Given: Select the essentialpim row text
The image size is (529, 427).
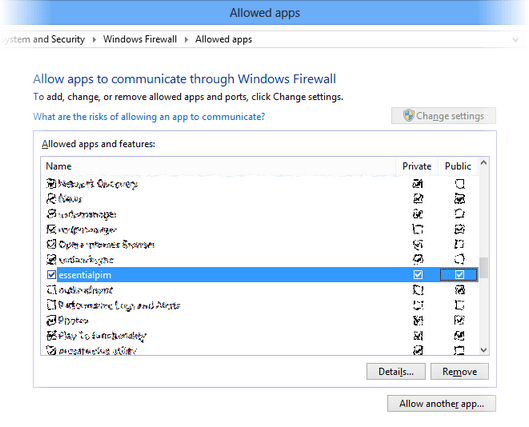Looking at the screenshot, I should pyautogui.click(x=85, y=275).
